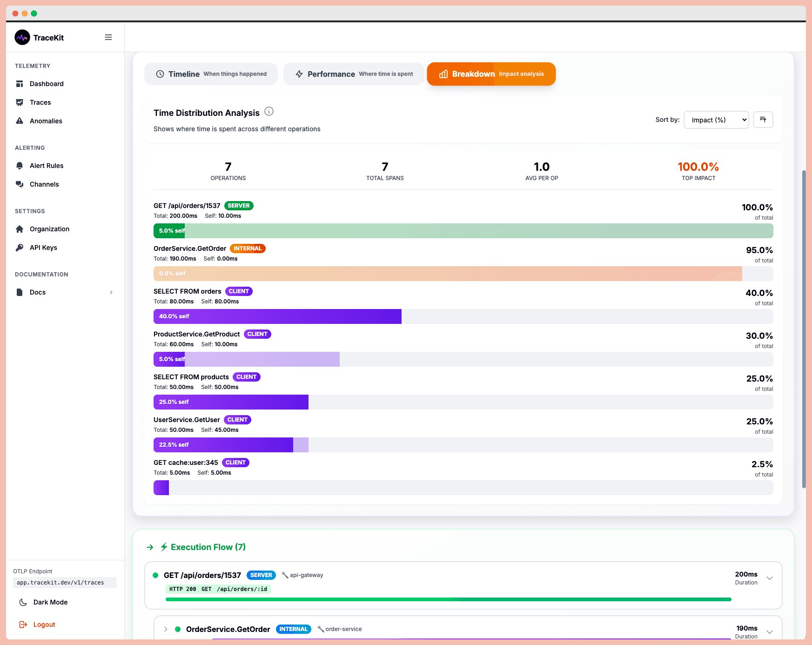
Task: Enable Dark Mode
Action: 49,602
